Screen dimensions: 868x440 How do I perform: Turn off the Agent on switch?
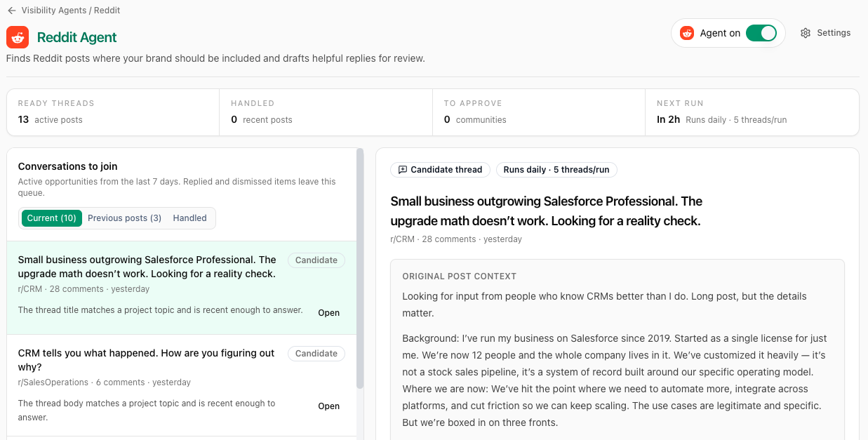761,33
